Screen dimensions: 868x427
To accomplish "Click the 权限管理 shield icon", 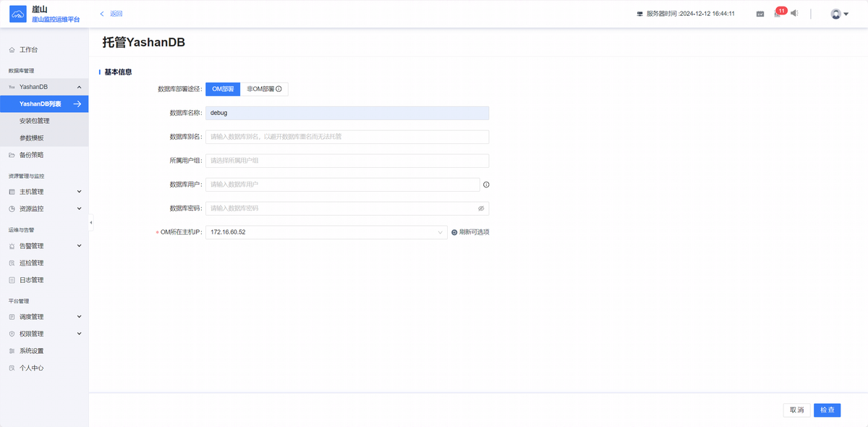I will click(x=12, y=334).
